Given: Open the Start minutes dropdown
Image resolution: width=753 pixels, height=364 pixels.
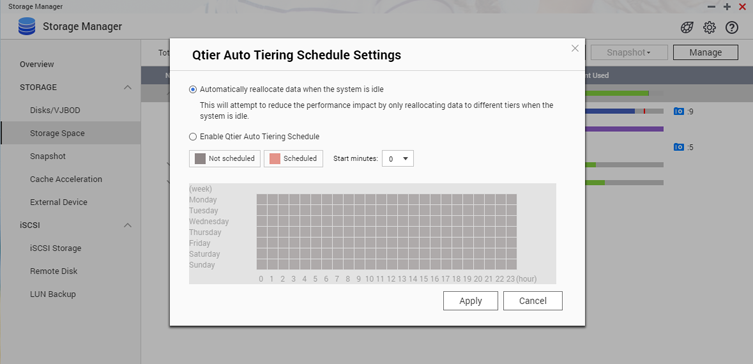Looking at the screenshot, I should click(x=398, y=159).
